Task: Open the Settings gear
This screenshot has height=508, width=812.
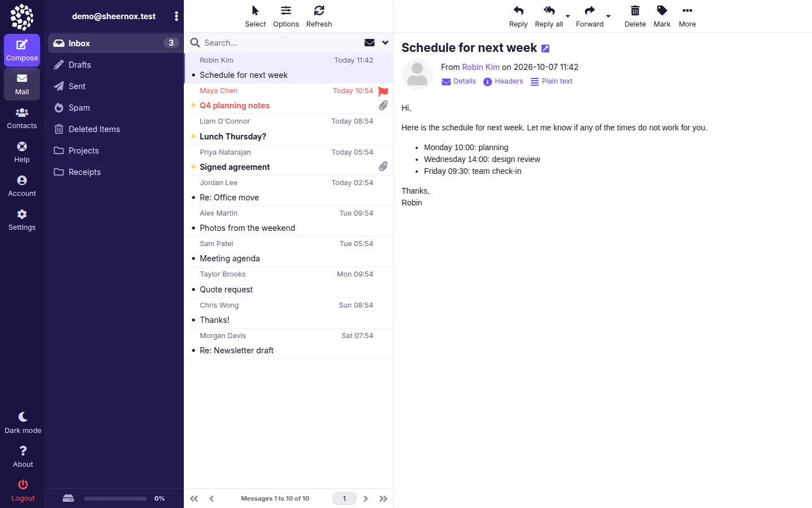Action: [x=22, y=220]
